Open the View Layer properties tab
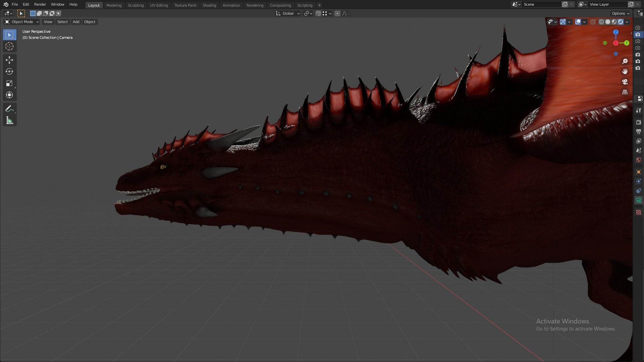 639,141
